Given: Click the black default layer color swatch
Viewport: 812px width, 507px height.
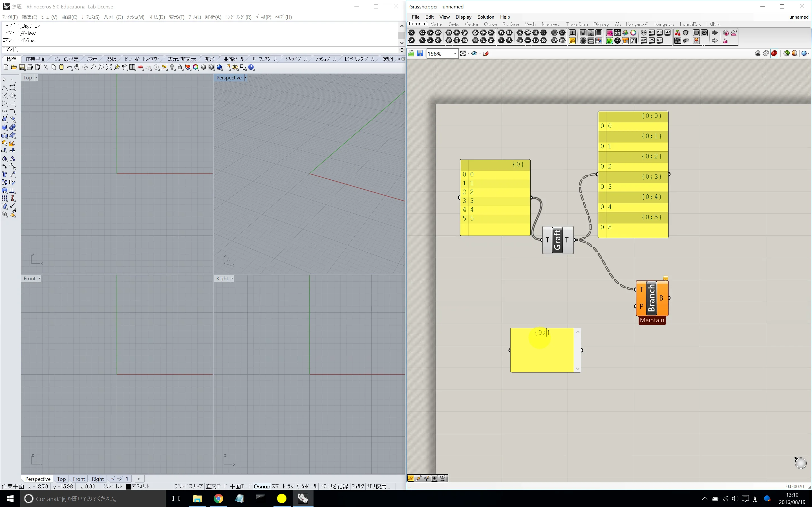Looking at the screenshot, I should point(129,486).
